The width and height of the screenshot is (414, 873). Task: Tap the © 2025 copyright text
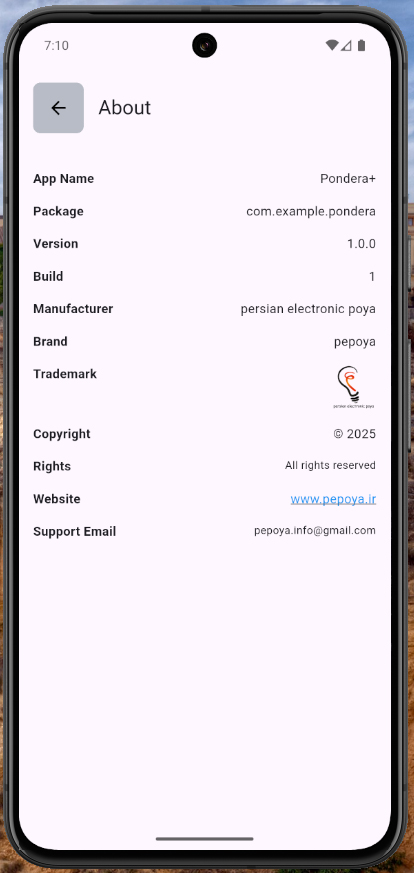click(x=354, y=434)
